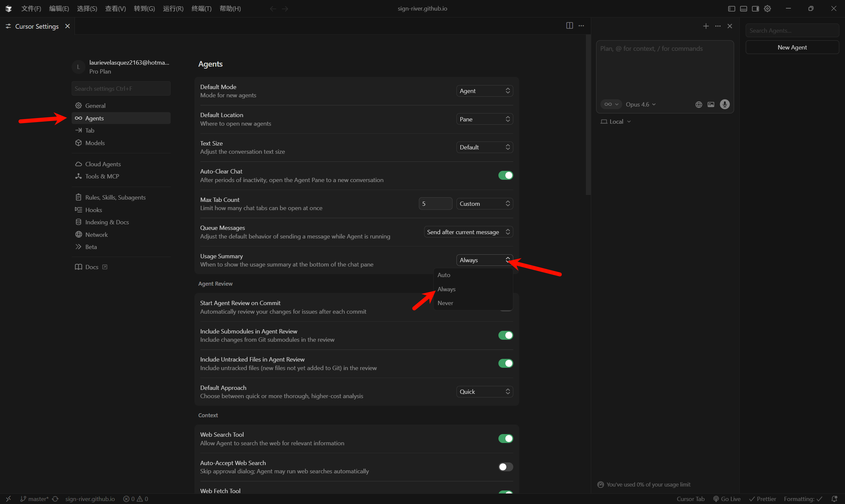The height and width of the screenshot is (504, 845).
Task: Close the agent chat pane
Action: click(729, 26)
